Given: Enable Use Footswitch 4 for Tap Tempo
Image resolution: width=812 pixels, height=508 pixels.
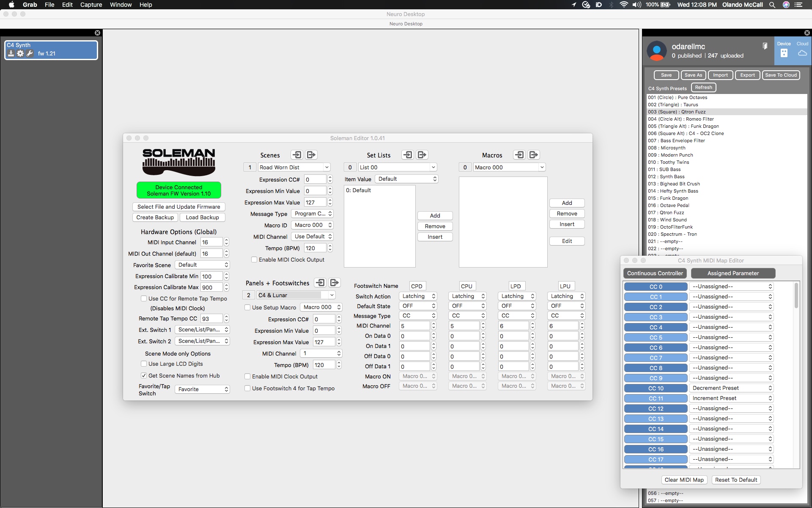Looking at the screenshot, I should tap(247, 388).
